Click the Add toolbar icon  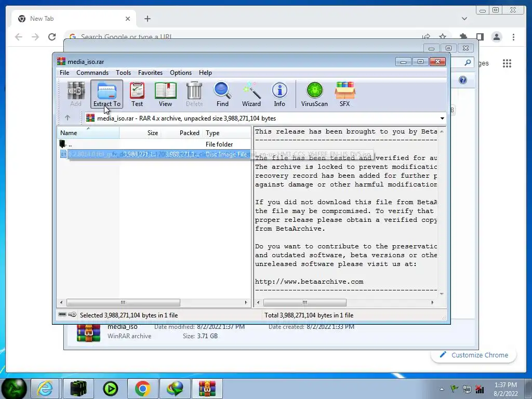(76, 95)
